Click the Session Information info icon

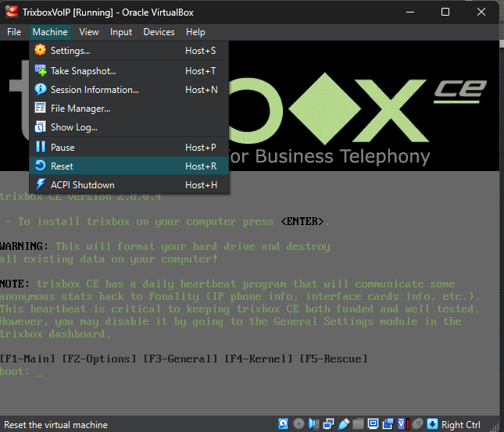[x=41, y=89]
